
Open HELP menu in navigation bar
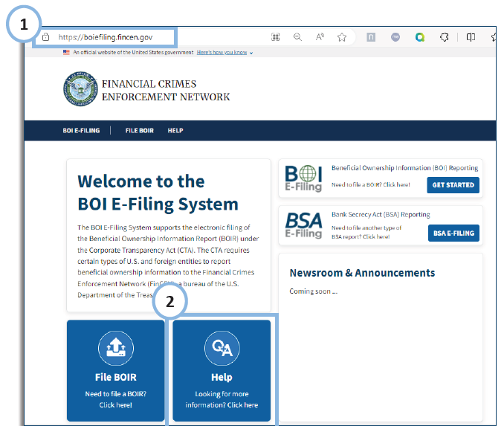point(175,131)
